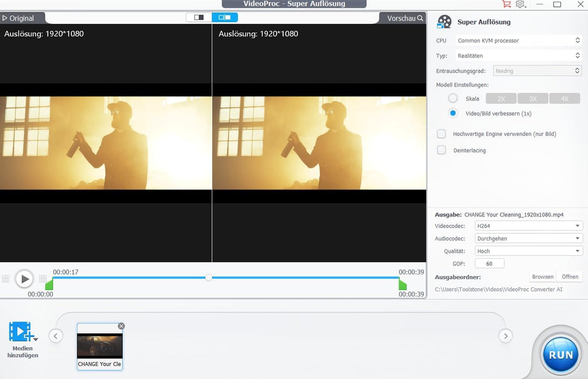The image size is (588, 379).
Task: Open the Typ Realitäten dropdown
Action: tap(518, 55)
